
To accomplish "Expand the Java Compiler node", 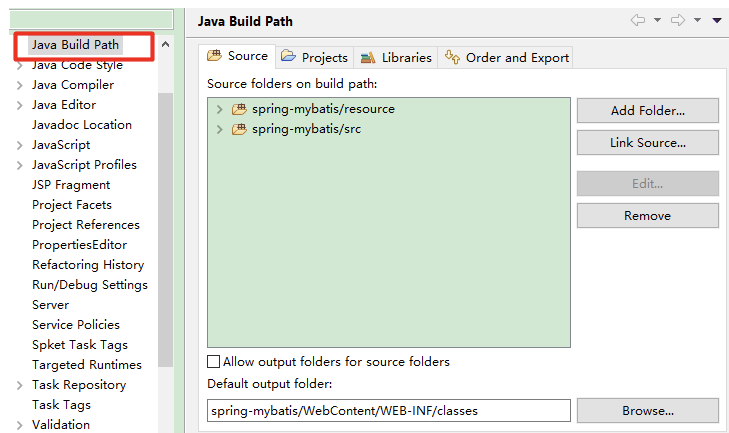I will point(20,86).
